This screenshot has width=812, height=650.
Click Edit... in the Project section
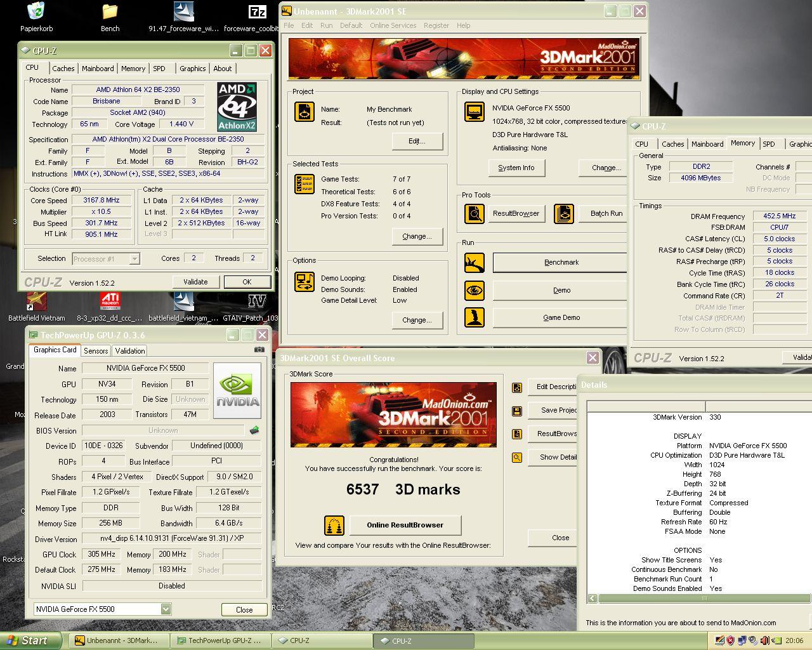pos(417,141)
